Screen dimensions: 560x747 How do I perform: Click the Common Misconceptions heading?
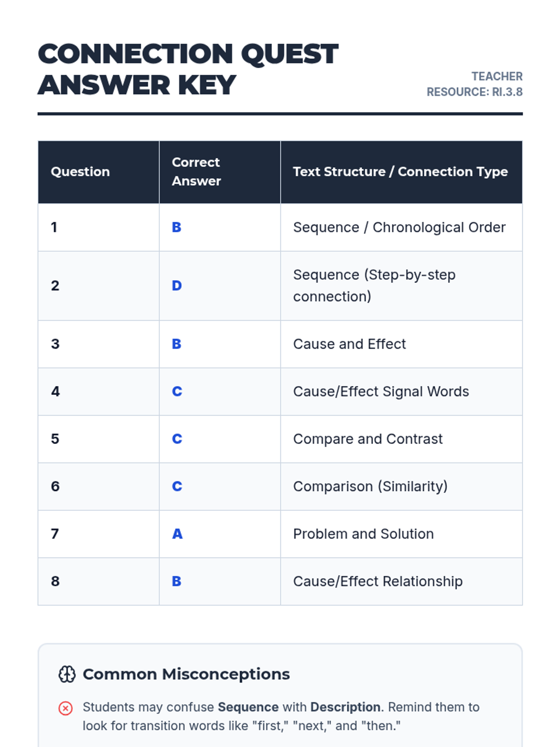click(186, 674)
